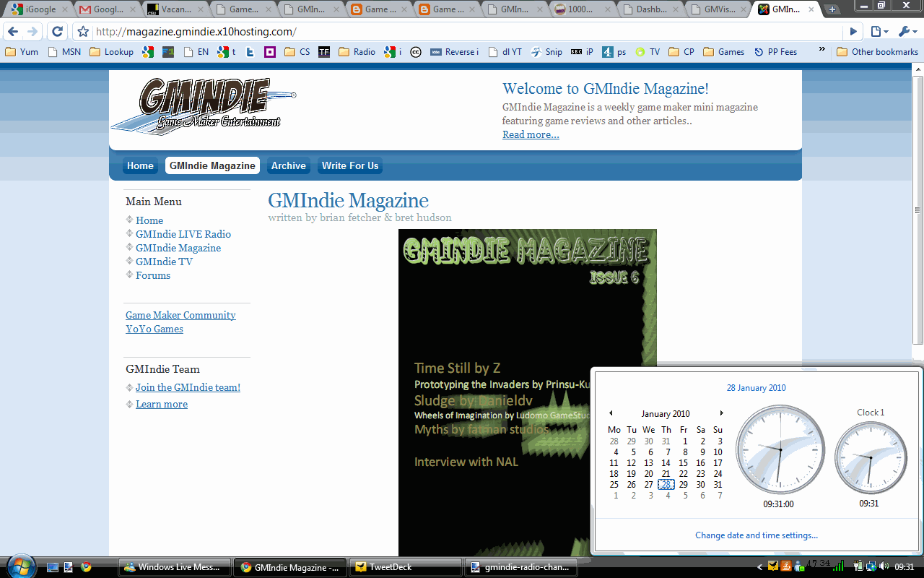Go to next month in calendar
This screenshot has height=578, width=924.
click(720, 413)
